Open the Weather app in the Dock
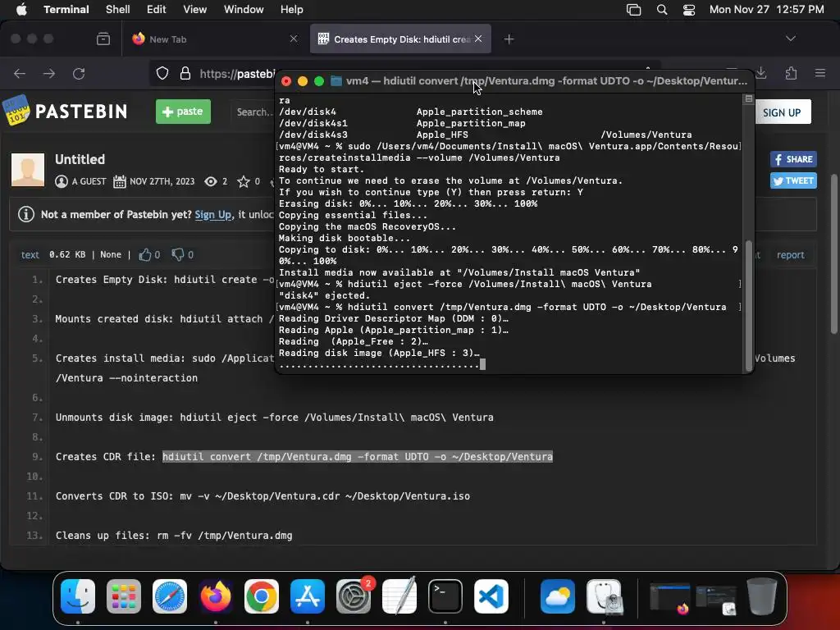Screen dimensions: 840x630 (x=558, y=596)
